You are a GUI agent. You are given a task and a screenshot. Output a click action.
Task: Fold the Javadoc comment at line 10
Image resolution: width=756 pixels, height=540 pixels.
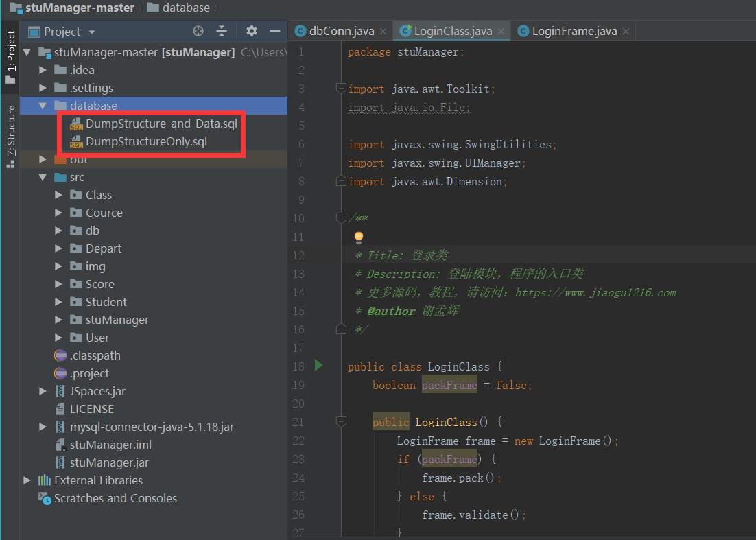pos(341,218)
